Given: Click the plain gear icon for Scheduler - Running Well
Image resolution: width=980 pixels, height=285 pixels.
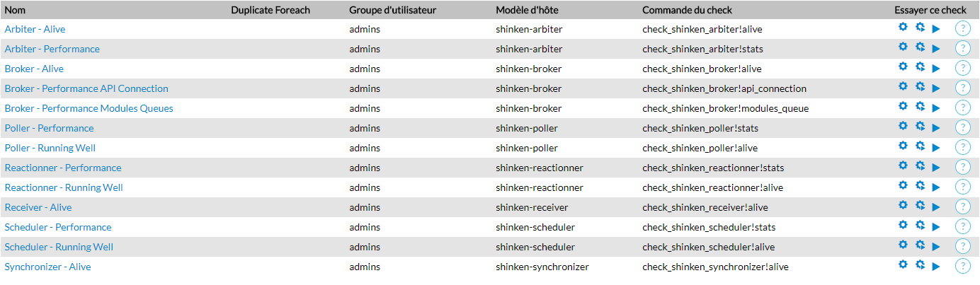Looking at the screenshot, I should click(903, 245).
